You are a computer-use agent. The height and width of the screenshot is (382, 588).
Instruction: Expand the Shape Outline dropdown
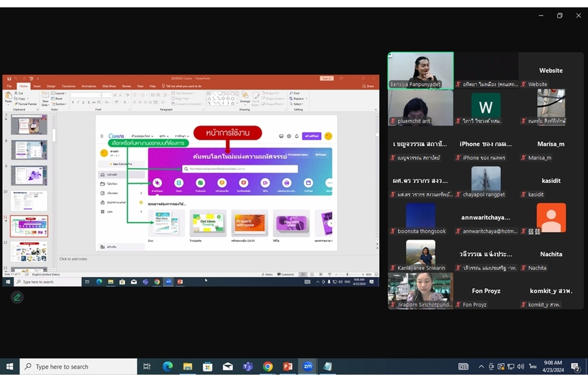click(x=273, y=99)
